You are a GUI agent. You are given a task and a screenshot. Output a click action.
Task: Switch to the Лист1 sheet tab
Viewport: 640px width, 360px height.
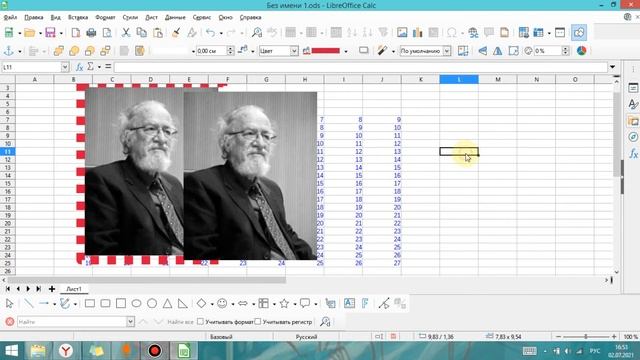(74, 289)
